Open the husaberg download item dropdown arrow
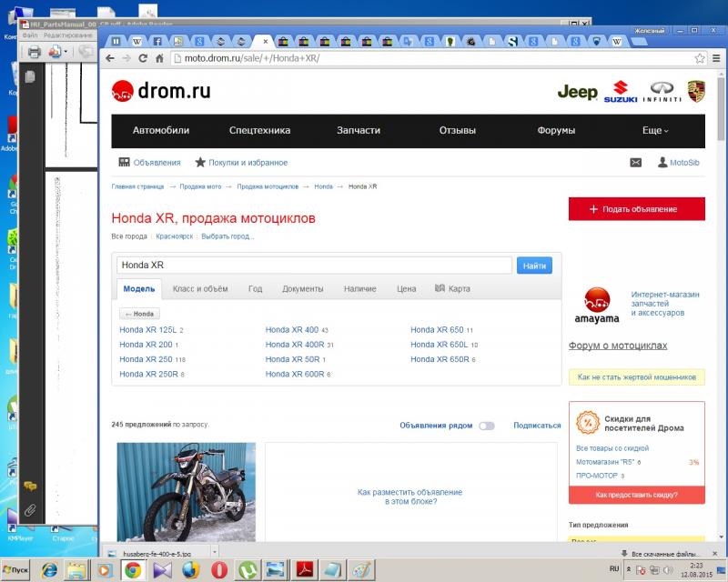The image size is (728, 582). click(x=215, y=552)
